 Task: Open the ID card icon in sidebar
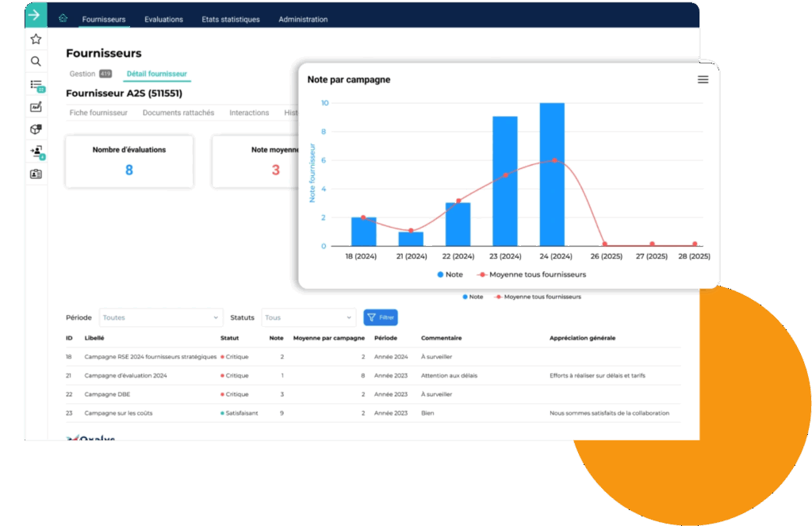coord(36,175)
